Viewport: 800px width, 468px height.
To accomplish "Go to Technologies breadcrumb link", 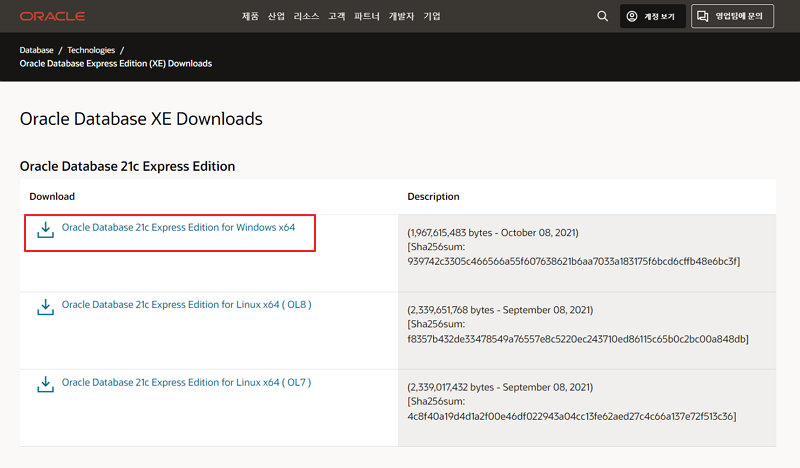I will [91, 50].
